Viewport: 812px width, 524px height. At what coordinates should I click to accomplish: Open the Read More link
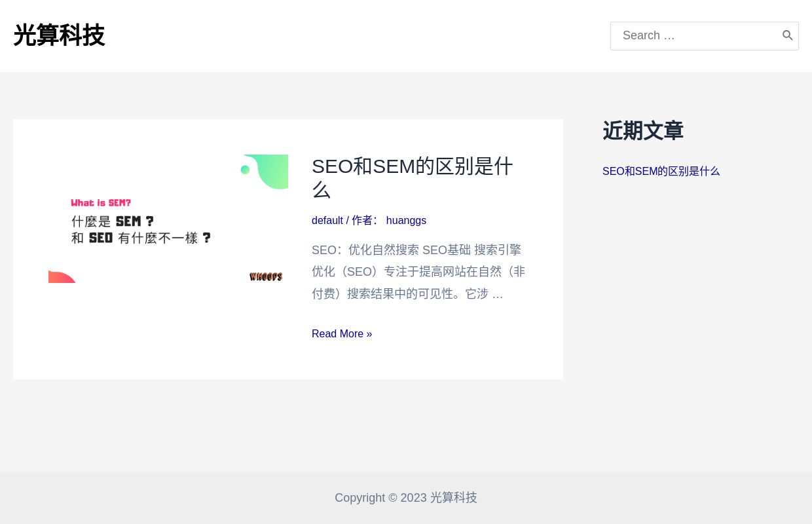[x=342, y=333]
